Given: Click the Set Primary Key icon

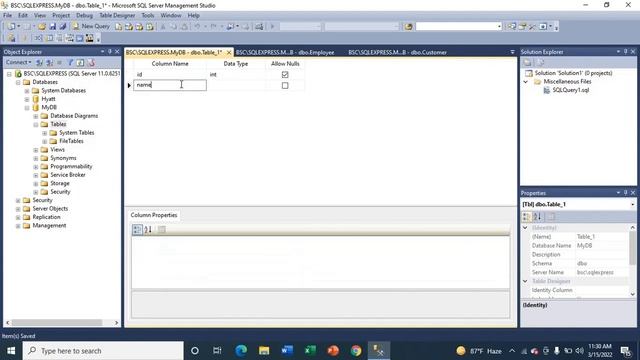Looking at the screenshot, I should click(x=24, y=38).
